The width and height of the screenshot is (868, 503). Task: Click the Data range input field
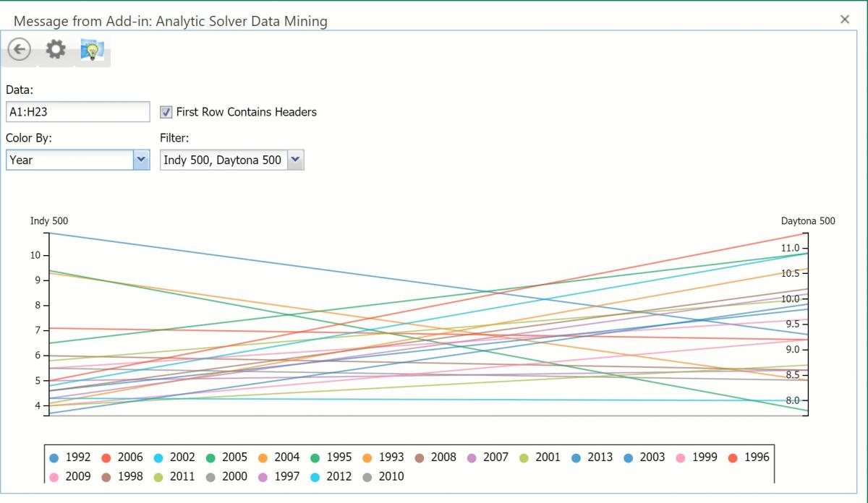77,112
